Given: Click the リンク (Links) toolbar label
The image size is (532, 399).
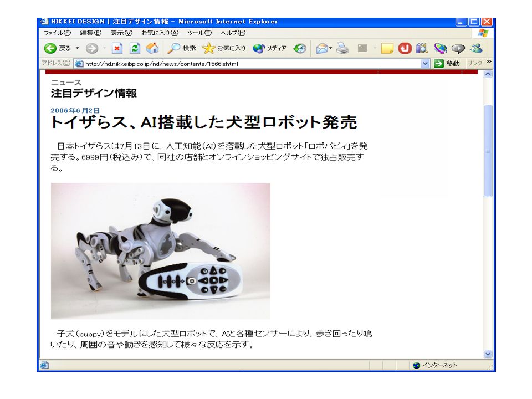Looking at the screenshot, I should pyautogui.click(x=475, y=63).
